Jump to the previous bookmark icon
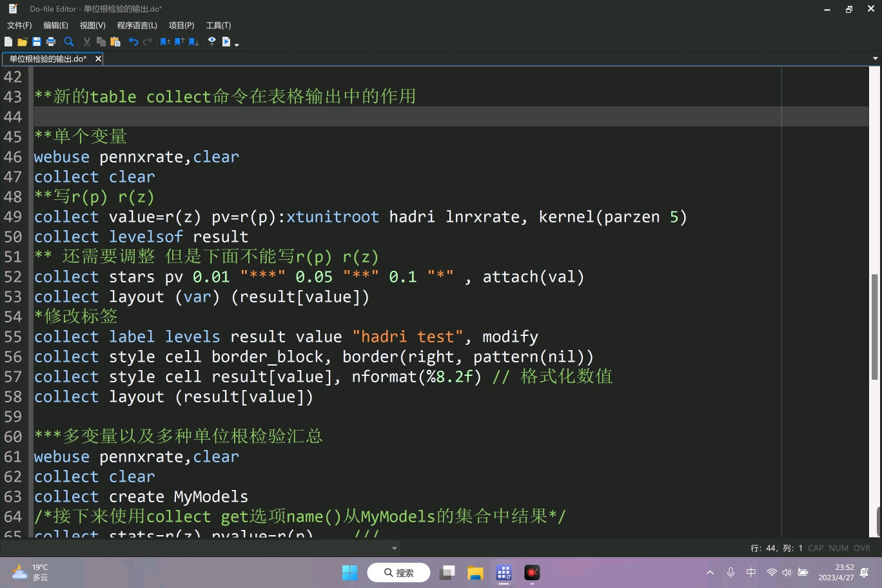This screenshot has height=588, width=882. (x=179, y=42)
